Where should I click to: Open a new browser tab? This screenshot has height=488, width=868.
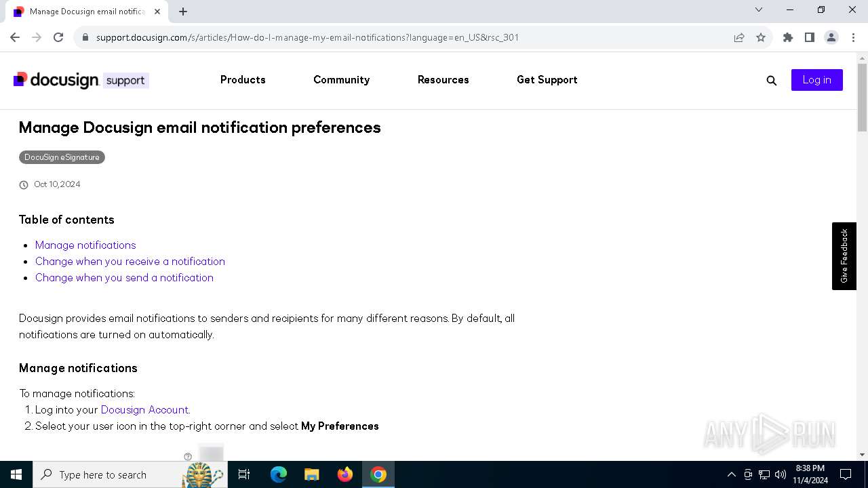(x=183, y=12)
